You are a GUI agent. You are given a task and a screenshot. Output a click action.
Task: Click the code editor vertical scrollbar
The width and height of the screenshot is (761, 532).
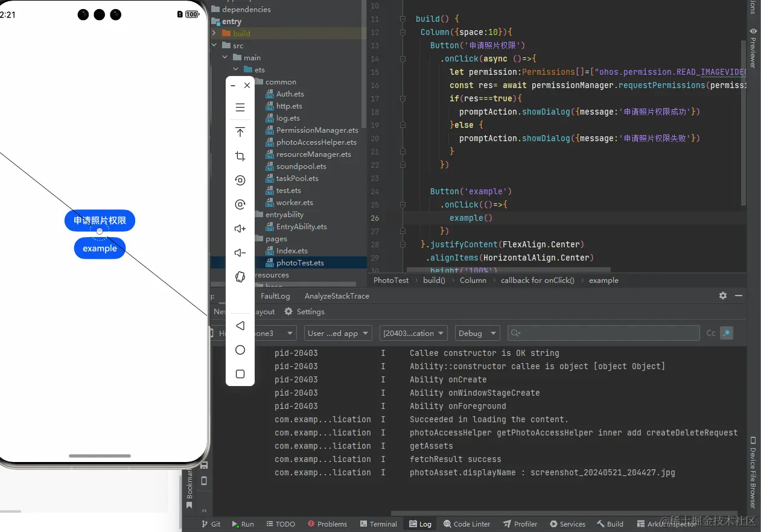pyautogui.click(x=743, y=124)
